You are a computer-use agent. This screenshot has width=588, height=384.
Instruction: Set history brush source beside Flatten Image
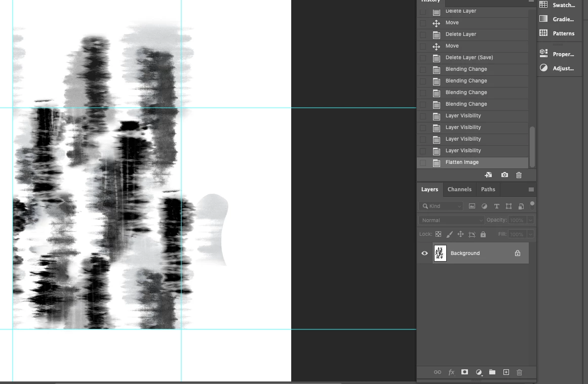pyautogui.click(x=423, y=162)
